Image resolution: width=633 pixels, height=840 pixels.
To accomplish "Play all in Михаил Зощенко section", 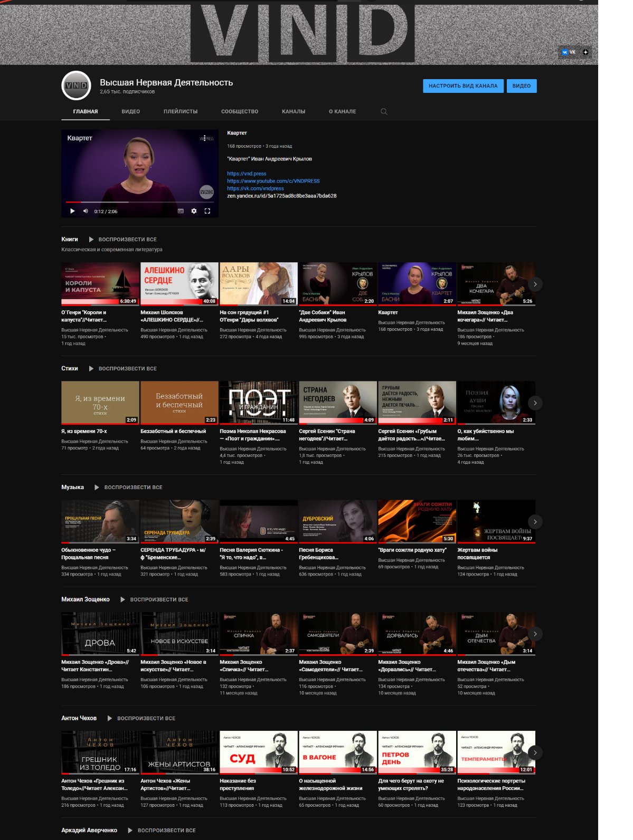I will point(154,599).
